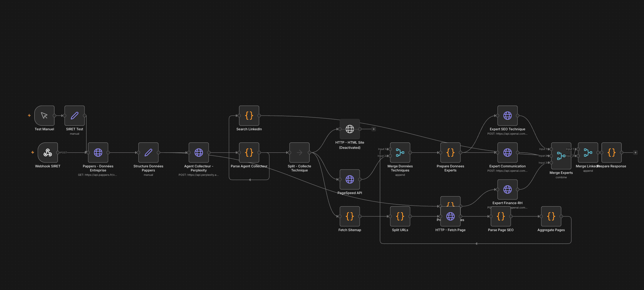
Task: Select the Expert Communication HTTP node
Action: pyautogui.click(x=507, y=153)
